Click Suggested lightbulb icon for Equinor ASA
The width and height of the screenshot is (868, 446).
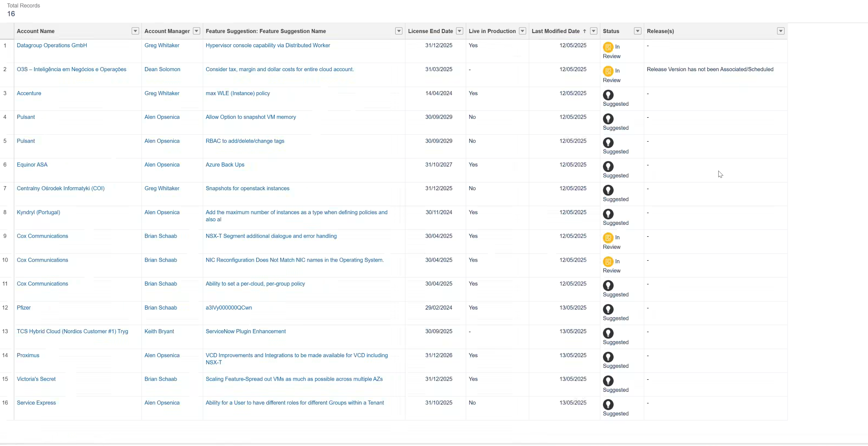point(608,166)
